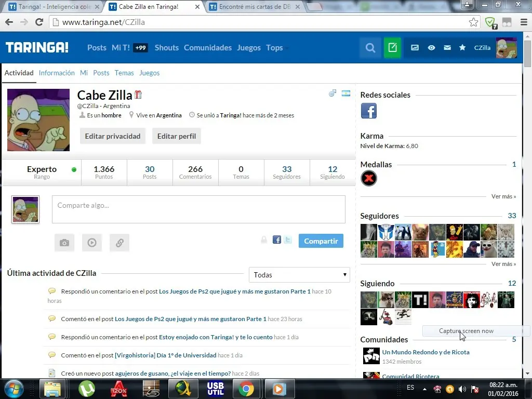
Task: Open post Estoy enojado con Taringa! y te lo cuento
Action: click(216, 337)
